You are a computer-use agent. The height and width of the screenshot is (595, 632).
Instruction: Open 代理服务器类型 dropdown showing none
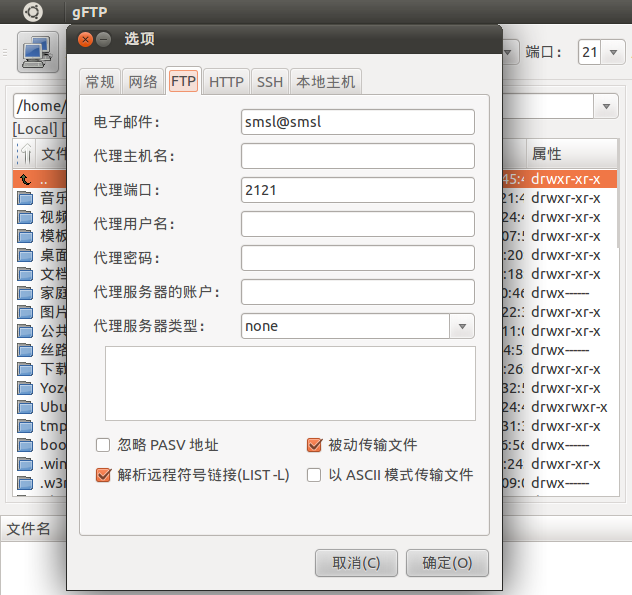click(462, 326)
